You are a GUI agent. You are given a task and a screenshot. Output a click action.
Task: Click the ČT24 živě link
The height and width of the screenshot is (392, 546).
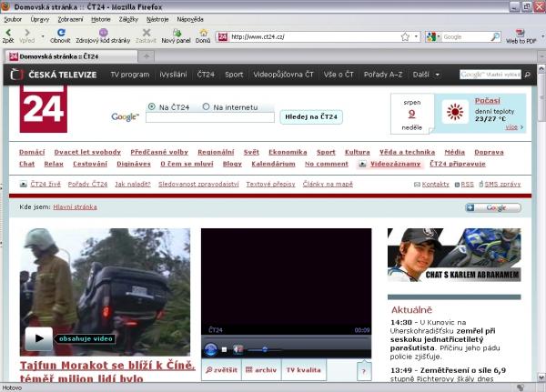click(45, 184)
